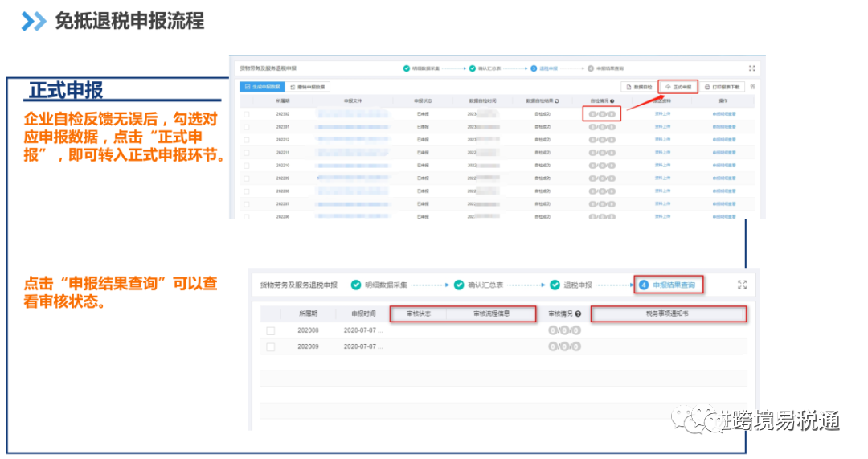Tick the checkbox for row 202302
Viewport: 868px width, 459px height.
pyautogui.click(x=247, y=114)
